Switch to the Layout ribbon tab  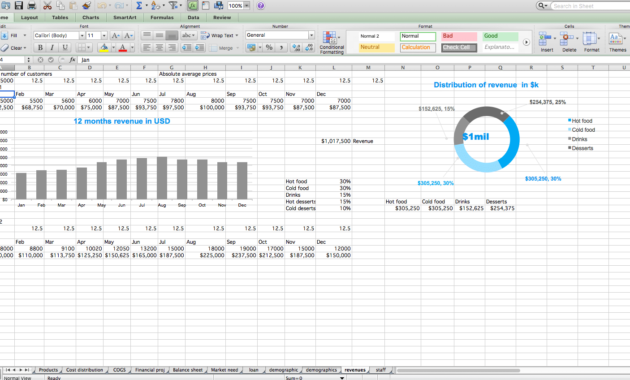tap(29, 17)
